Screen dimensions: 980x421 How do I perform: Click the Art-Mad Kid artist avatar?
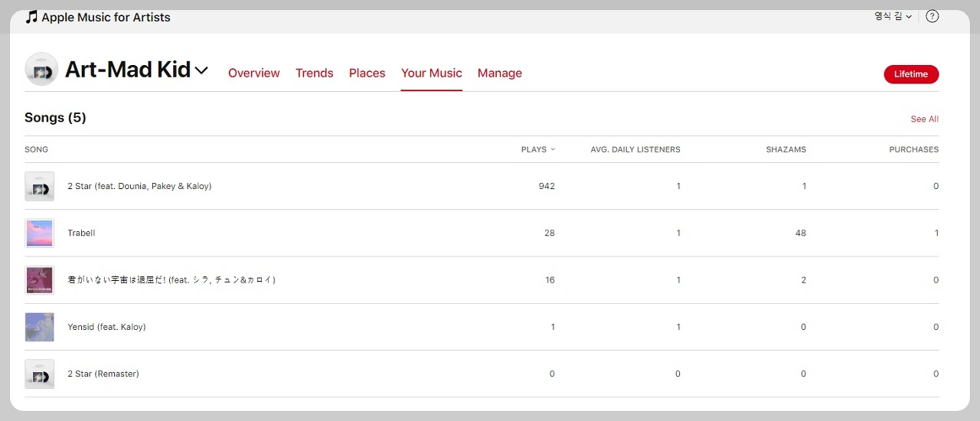(41, 70)
